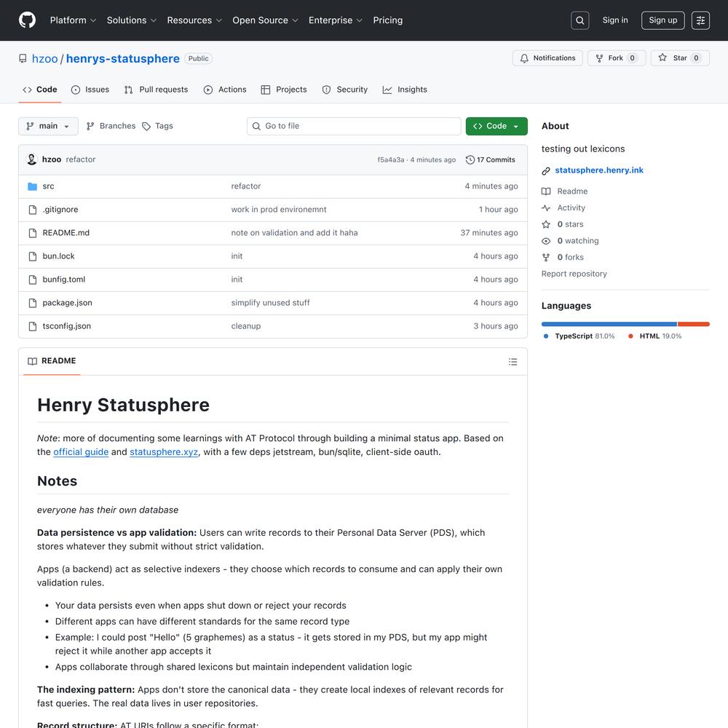Expand the Solutions menu
Image resolution: width=728 pixels, height=728 pixels.
point(131,20)
